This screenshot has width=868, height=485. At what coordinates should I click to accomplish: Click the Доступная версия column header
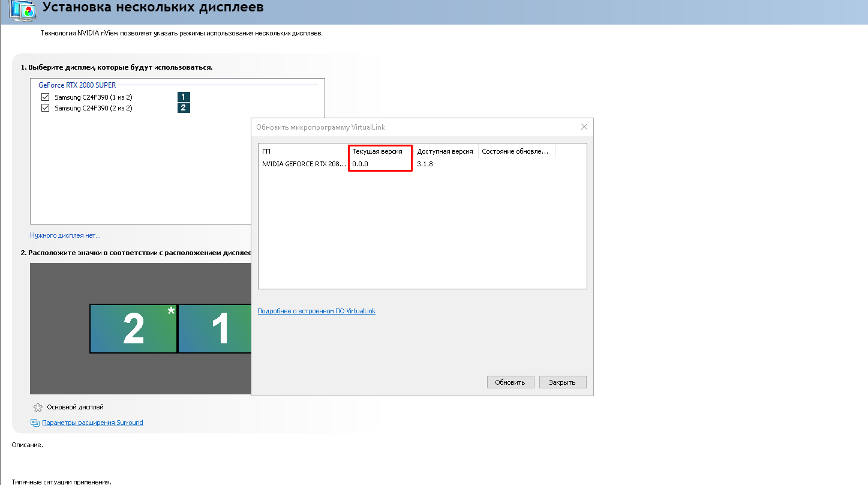pos(444,151)
